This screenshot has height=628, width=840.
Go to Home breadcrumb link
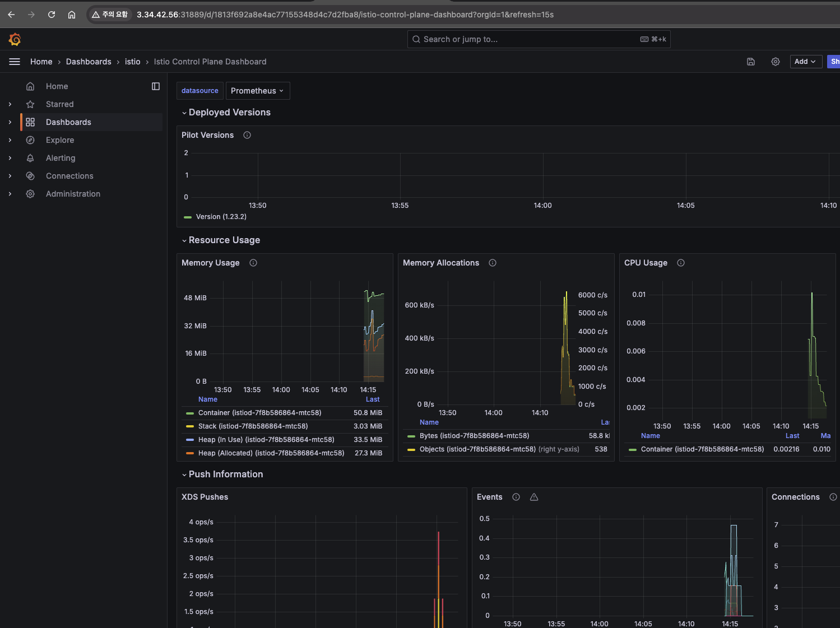pyautogui.click(x=41, y=62)
